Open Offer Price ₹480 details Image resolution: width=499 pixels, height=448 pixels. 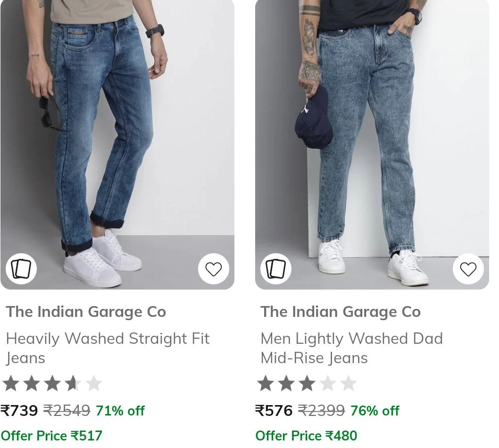pos(306,436)
